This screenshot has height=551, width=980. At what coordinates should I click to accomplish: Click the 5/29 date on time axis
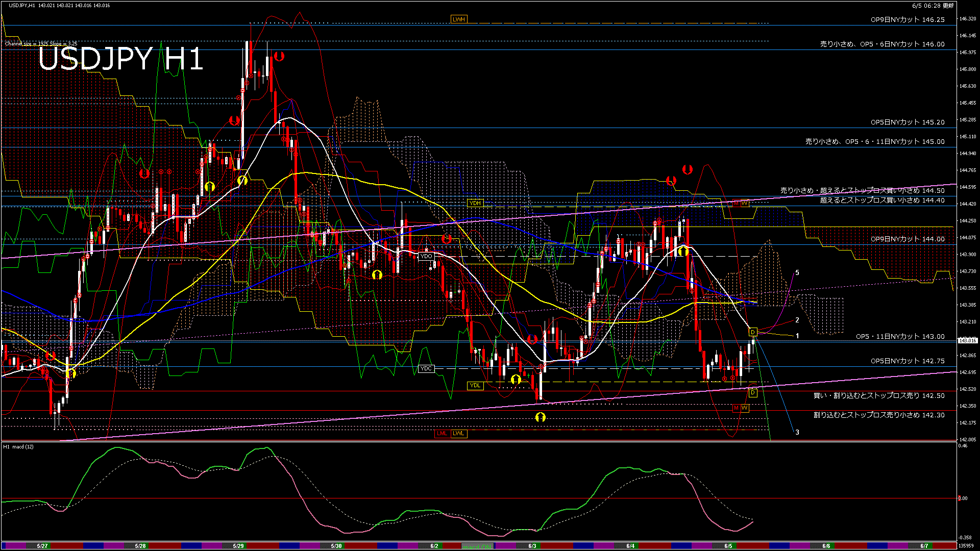point(238,546)
